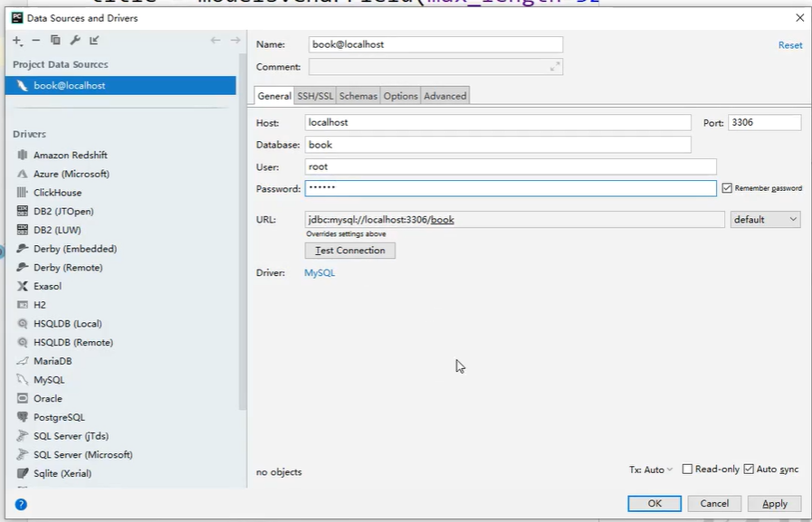Open the Tx: Auto transaction dropdown
Image resolution: width=812 pixels, height=522 pixels.
(x=650, y=469)
